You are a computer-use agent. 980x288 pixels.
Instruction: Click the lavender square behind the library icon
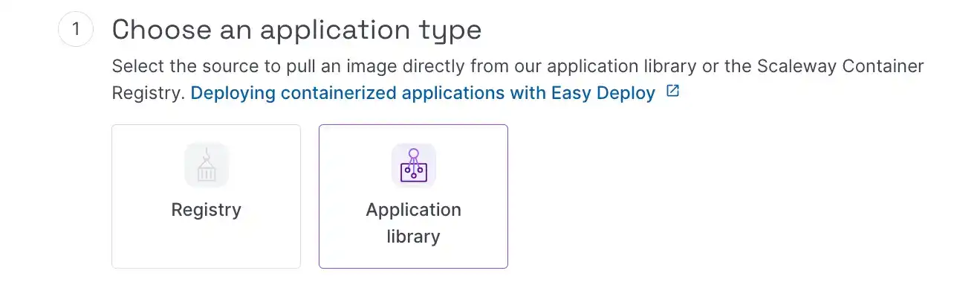(x=413, y=165)
